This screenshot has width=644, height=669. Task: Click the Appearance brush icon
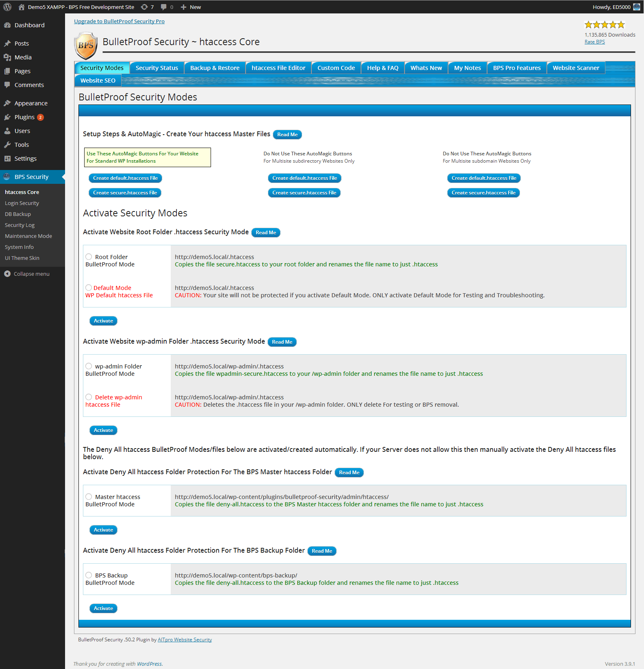click(7, 103)
